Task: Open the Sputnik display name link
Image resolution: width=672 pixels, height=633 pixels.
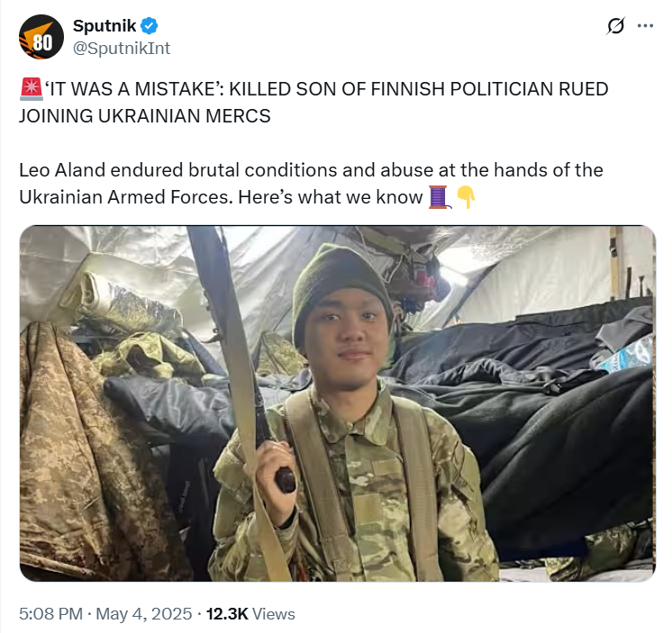Action: pyautogui.click(x=104, y=26)
